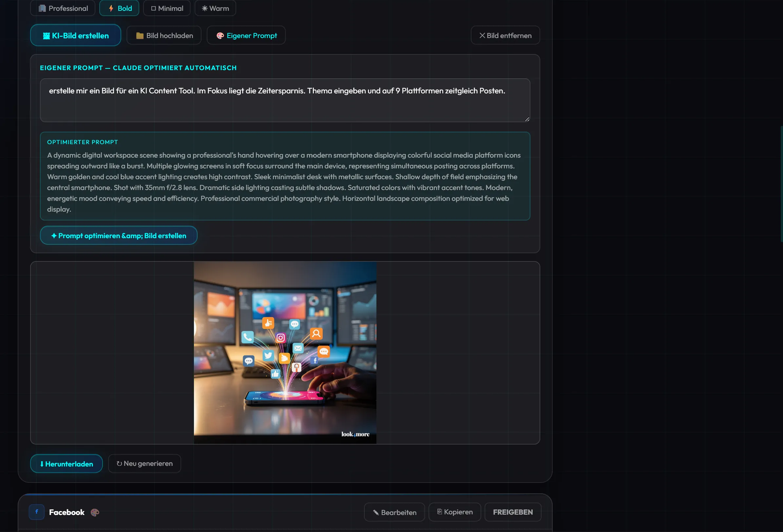Click the 'OPTIMIERTER PROMPT' label
The height and width of the screenshot is (532, 783).
coord(83,142)
